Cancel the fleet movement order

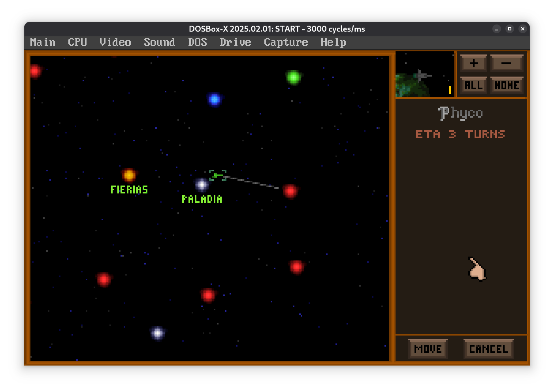point(488,349)
